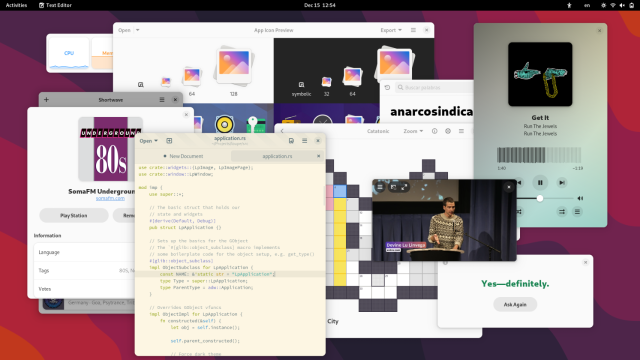Open the somafm.com link
The width and height of the screenshot is (640, 360).
tap(110, 198)
